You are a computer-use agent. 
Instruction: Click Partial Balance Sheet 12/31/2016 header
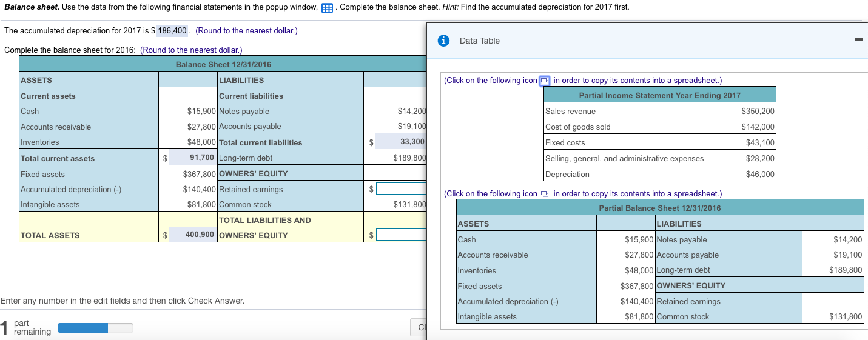(x=659, y=208)
